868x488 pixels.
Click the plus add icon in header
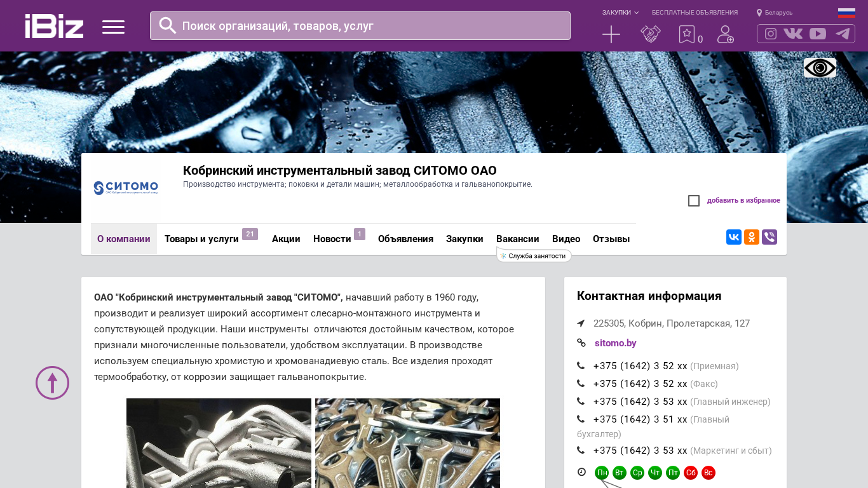[x=611, y=34]
